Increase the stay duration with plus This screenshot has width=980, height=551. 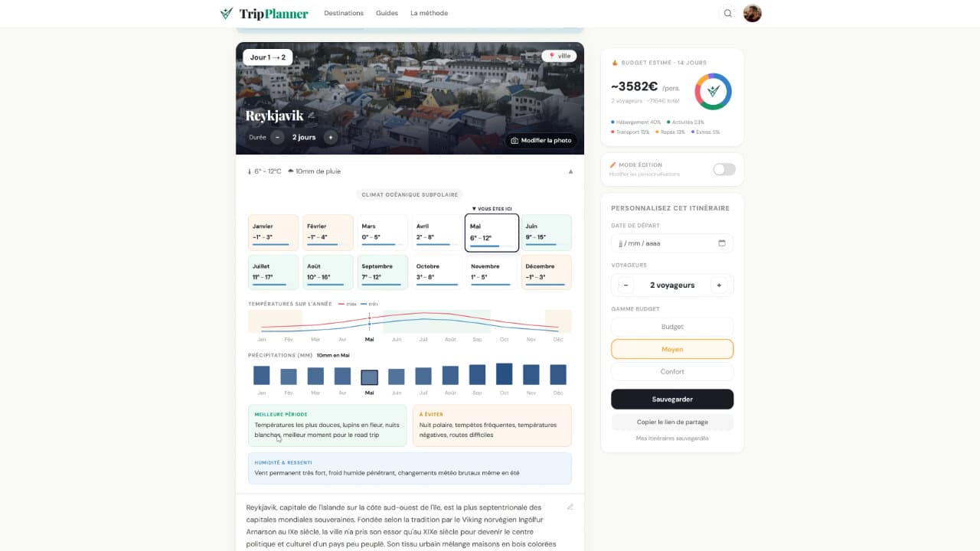[x=330, y=138]
